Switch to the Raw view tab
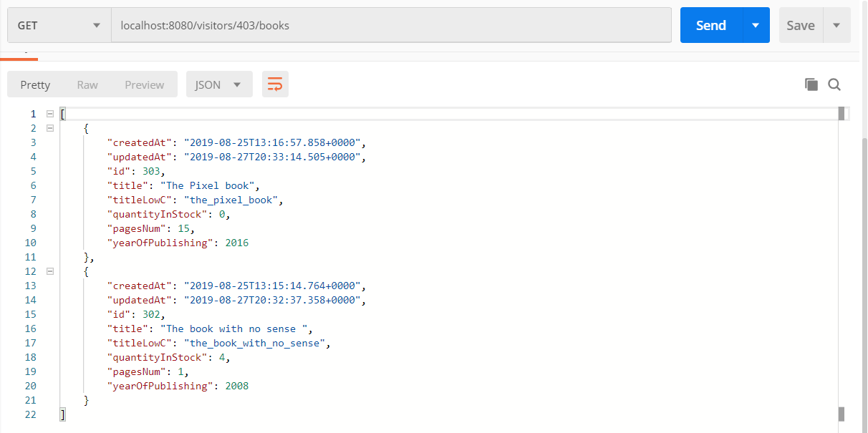The image size is (868, 433). click(87, 84)
